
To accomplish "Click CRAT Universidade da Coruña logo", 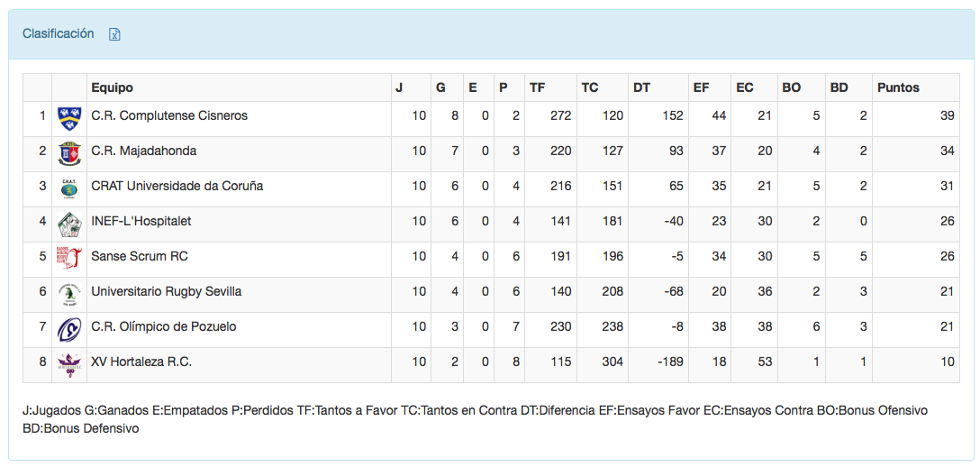I will [x=69, y=188].
